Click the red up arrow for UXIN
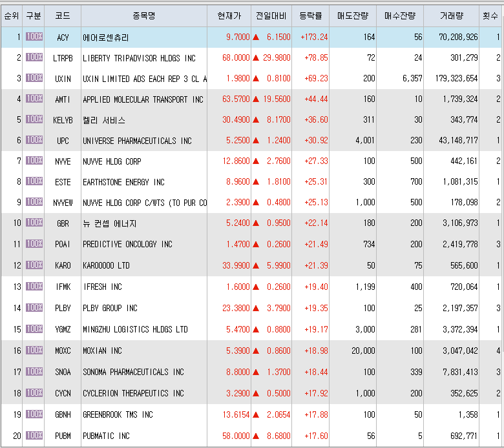Viewport: 504px width, 448px height. (x=256, y=78)
